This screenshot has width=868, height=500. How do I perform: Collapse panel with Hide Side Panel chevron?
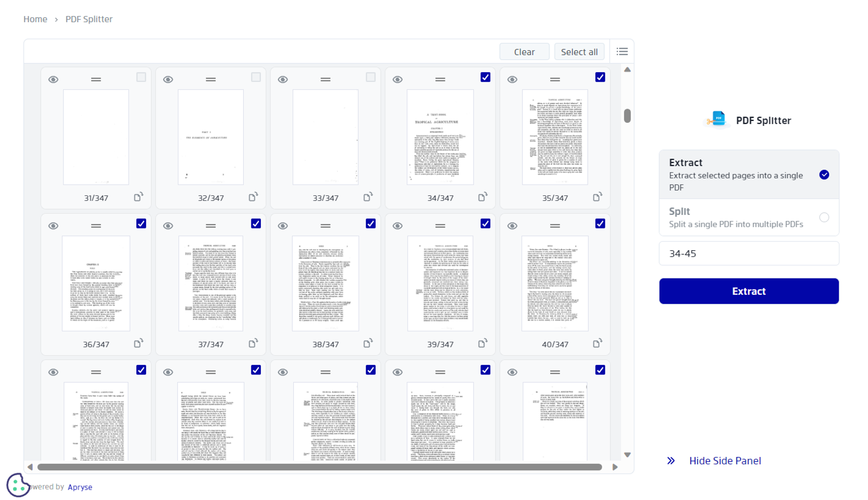pyautogui.click(x=671, y=461)
